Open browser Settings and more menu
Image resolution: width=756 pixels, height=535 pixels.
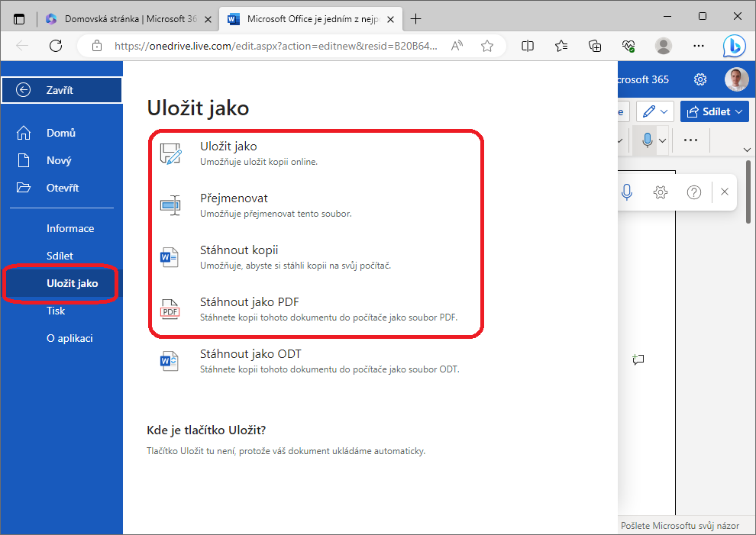[x=698, y=46]
